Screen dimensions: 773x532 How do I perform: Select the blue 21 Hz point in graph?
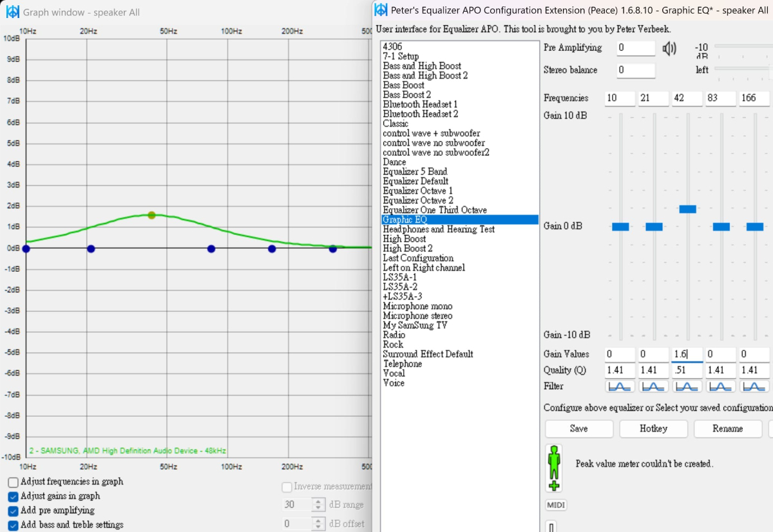(x=91, y=249)
